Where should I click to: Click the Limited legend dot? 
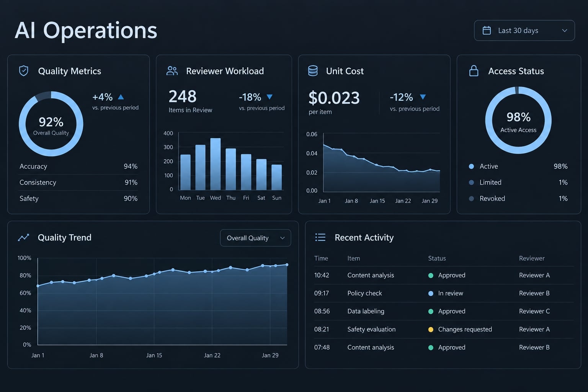pyautogui.click(x=472, y=182)
